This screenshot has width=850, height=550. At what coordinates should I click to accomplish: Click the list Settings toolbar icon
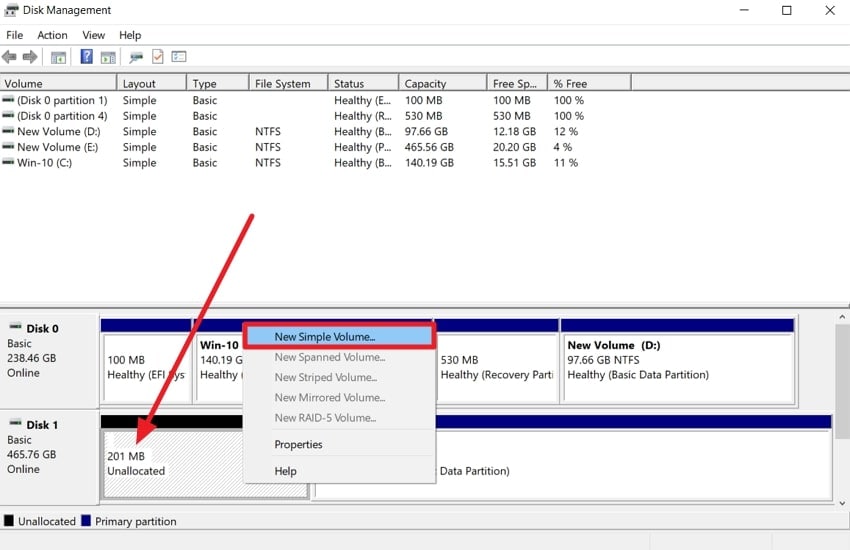[x=178, y=56]
